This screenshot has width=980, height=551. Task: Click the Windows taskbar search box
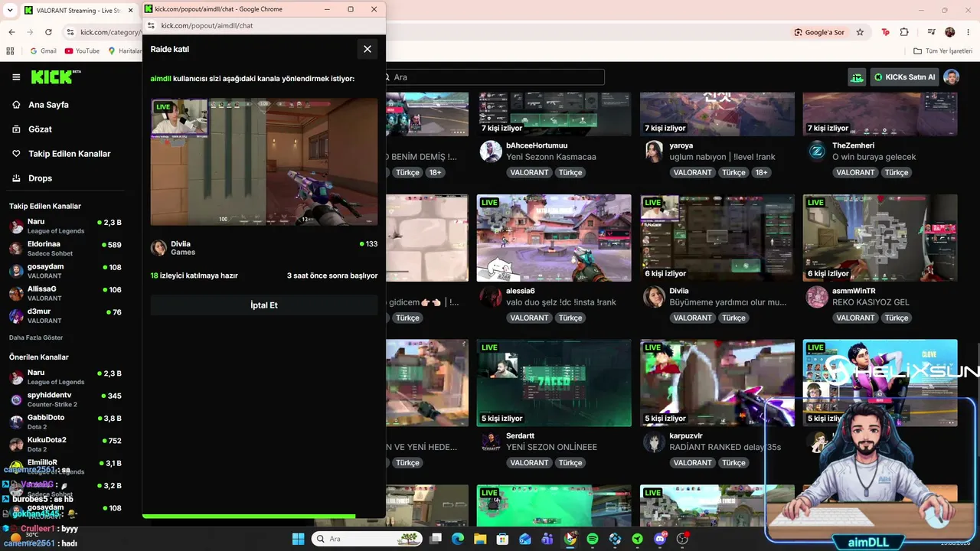pyautogui.click(x=367, y=539)
